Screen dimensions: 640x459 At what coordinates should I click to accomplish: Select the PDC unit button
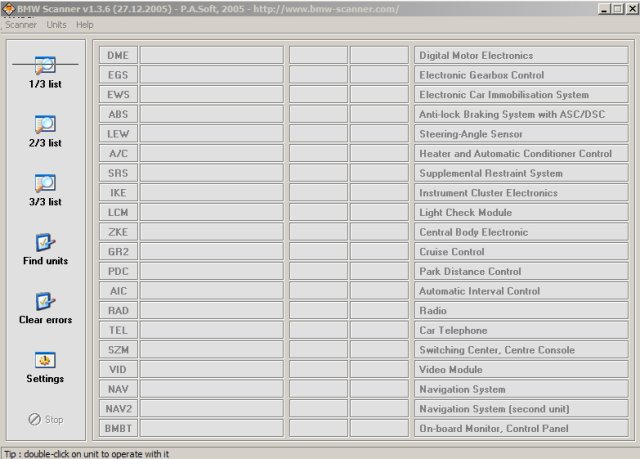coord(118,271)
